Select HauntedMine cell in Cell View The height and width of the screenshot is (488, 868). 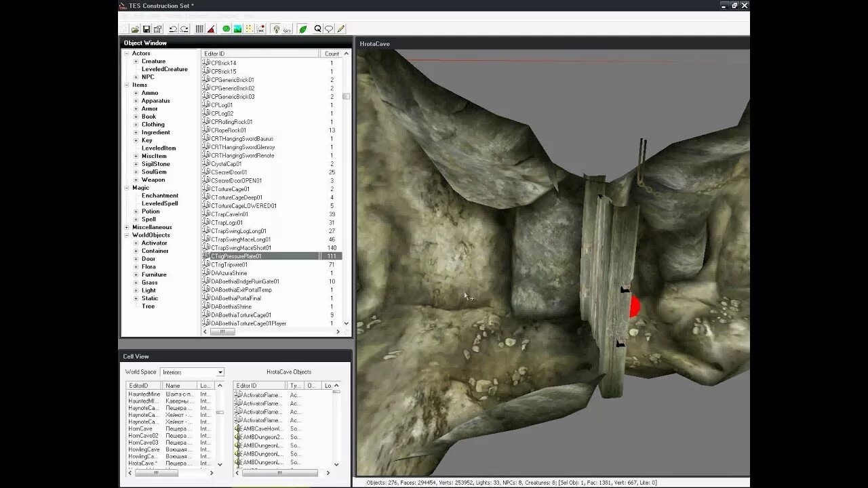tap(144, 394)
